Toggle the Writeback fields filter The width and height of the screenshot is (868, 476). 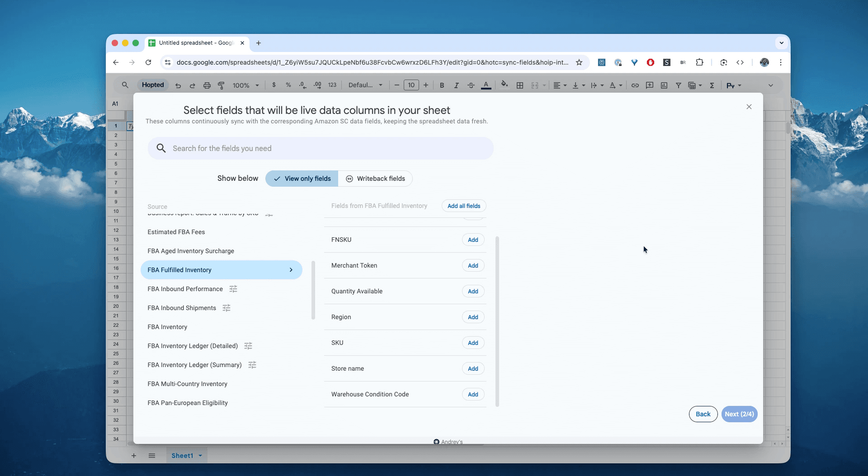click(375, 179)
